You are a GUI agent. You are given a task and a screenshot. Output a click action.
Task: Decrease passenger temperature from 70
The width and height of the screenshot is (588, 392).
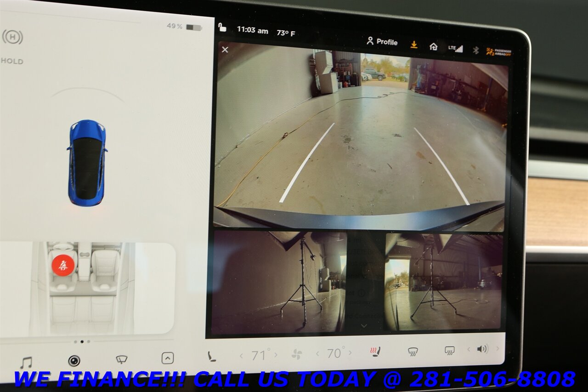[x=317, y=353]
